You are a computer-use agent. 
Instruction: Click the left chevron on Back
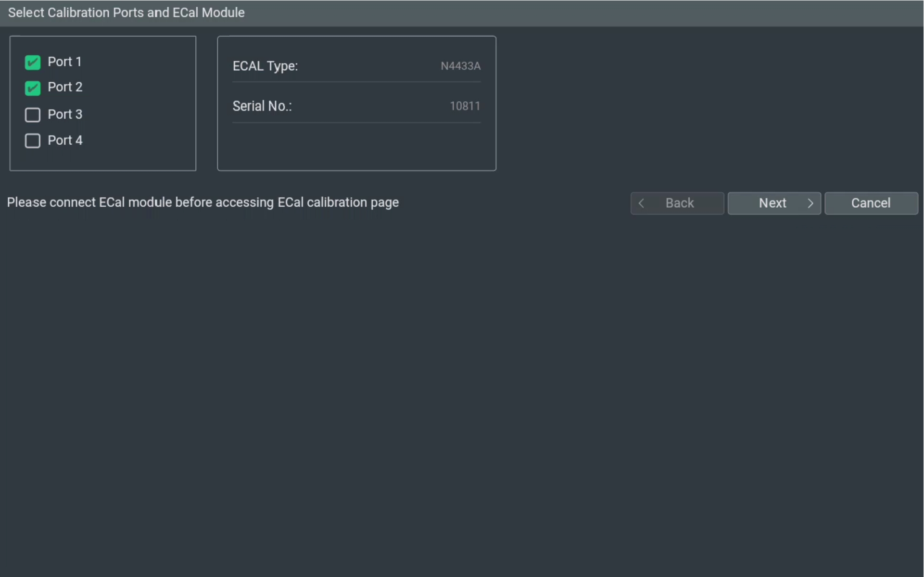641,203
